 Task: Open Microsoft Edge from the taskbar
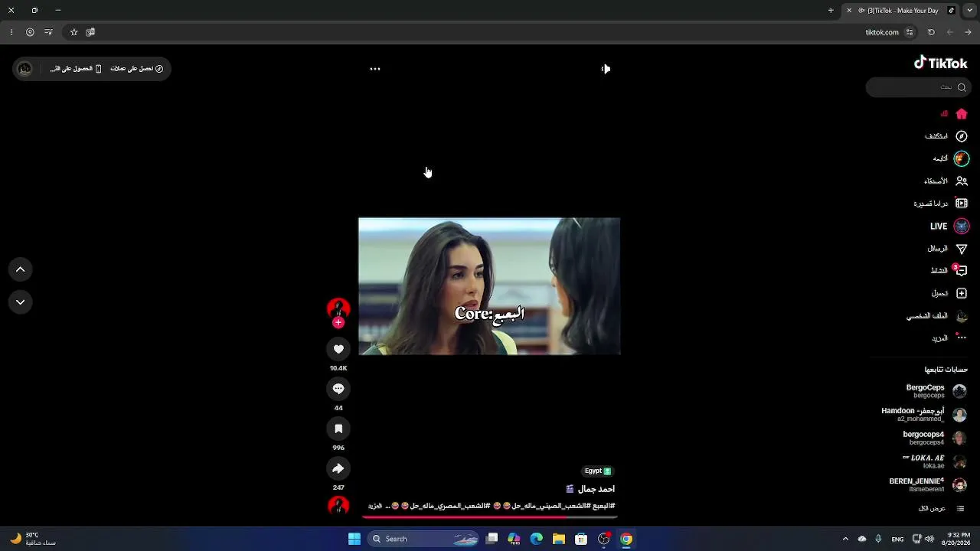(537, 539)
